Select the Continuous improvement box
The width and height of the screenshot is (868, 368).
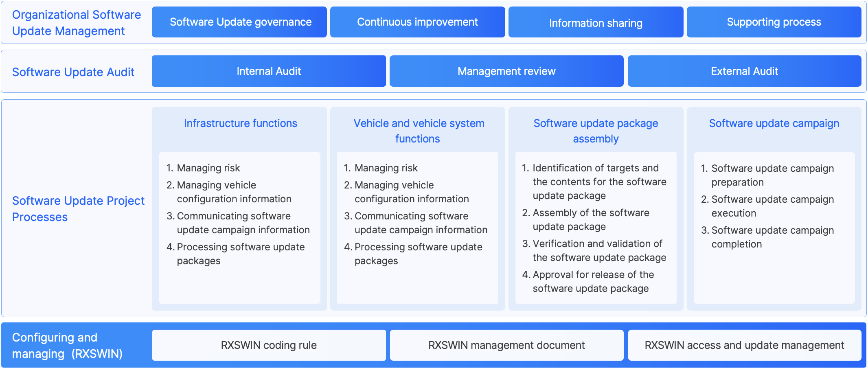[x=417, y=22]
